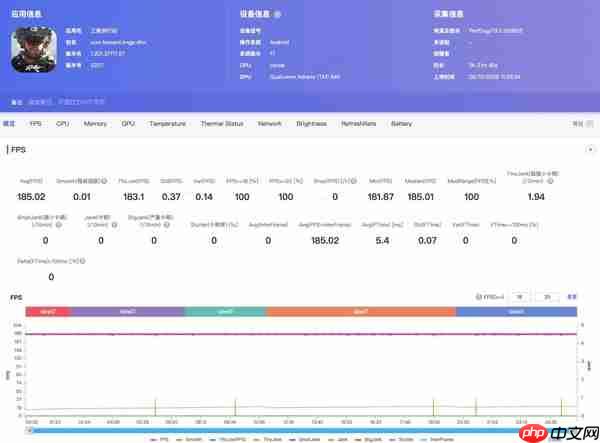Click FPS threshold input showing 18
600x443 pixels.
pyautogui.click(x=520, y=297)
